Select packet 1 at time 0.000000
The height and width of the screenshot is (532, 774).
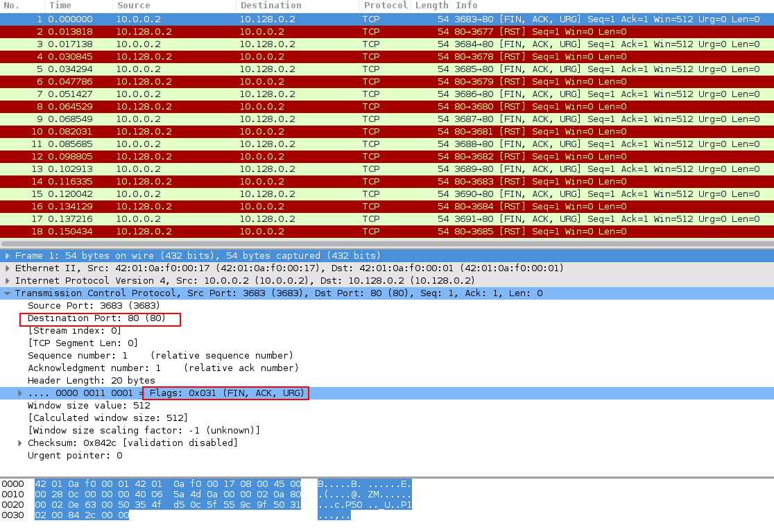point(387,19)
